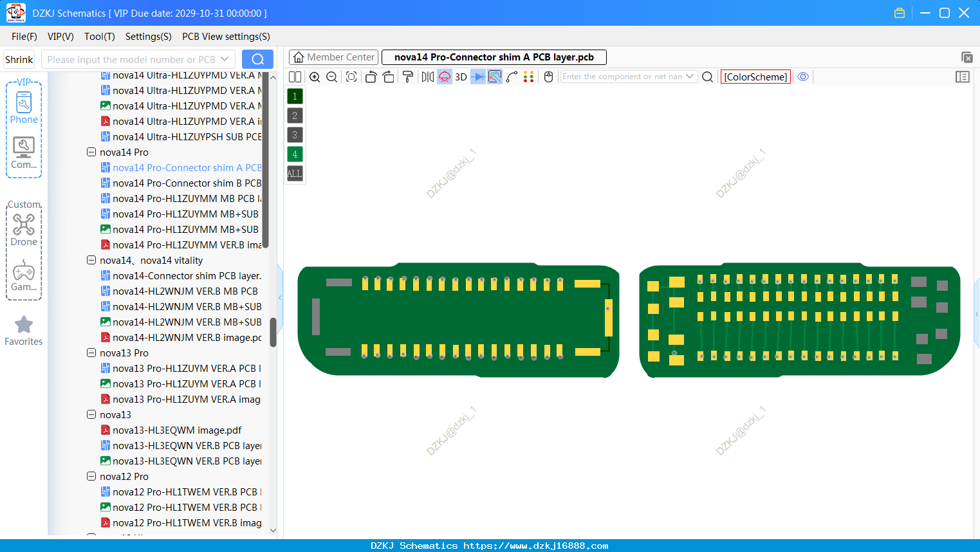Open the ColorScheme settings
The image size is (980, 552).
[755, 77]
